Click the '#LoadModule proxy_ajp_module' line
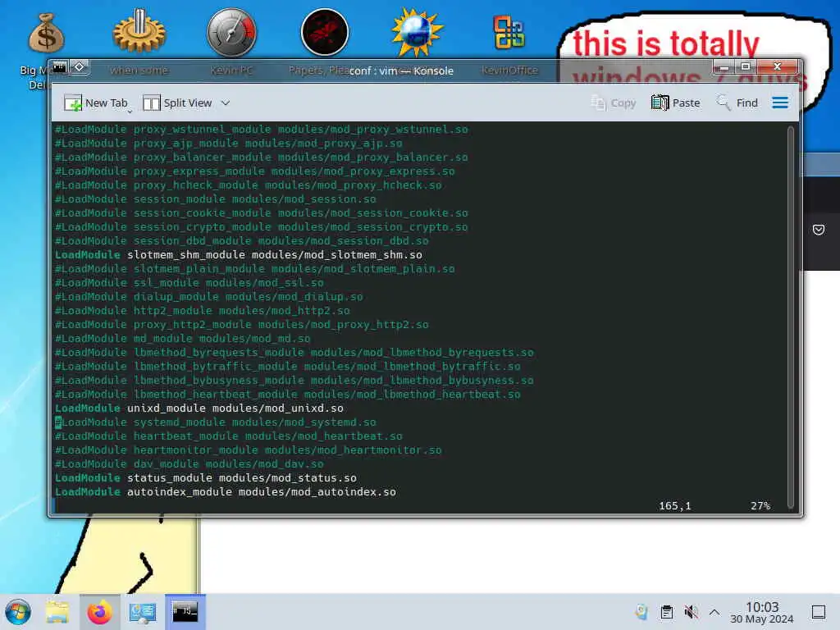 coord(229,144)
